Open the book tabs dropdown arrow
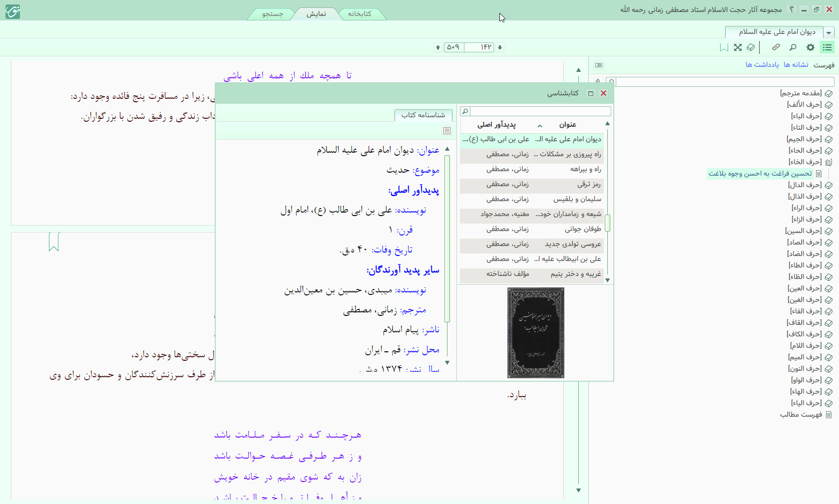The height and width of the screenshot is (504, 839). tap(829, 32)
